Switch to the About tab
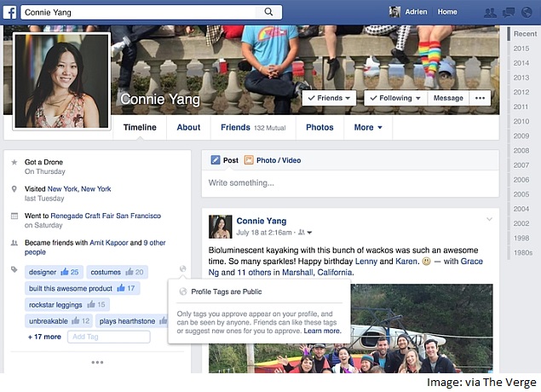The height and width of the screenshot is (392, 541). [188, 127]
